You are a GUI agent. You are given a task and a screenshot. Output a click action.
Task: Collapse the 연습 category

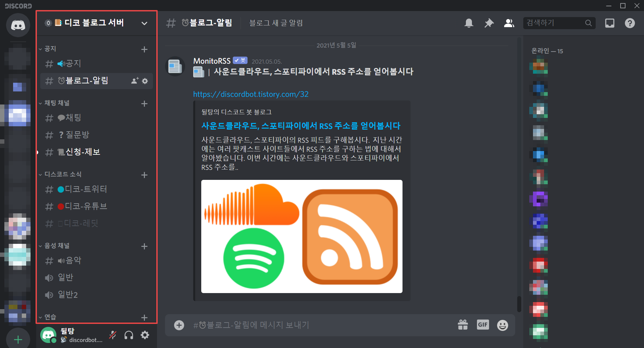pyautogui.click(x=48, y=317)
